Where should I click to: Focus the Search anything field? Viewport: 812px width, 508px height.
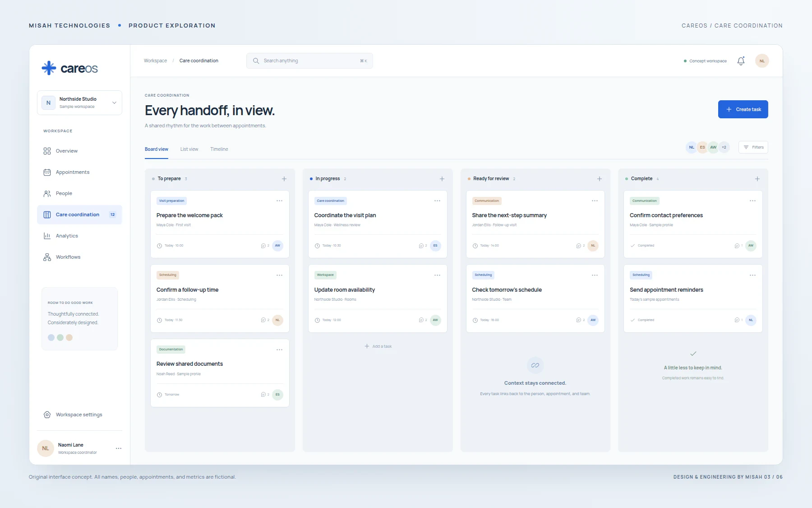point(309,61)
